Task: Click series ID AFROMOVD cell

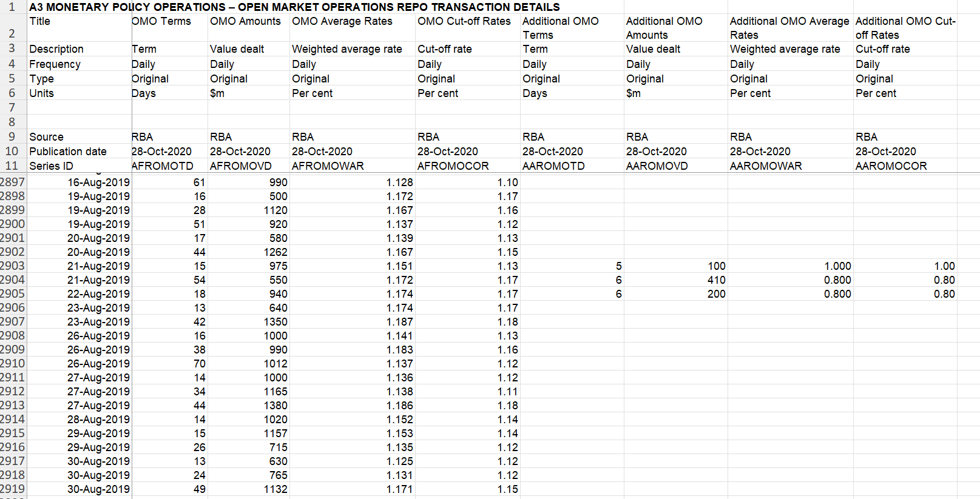Action: click(x=249, y=166)
